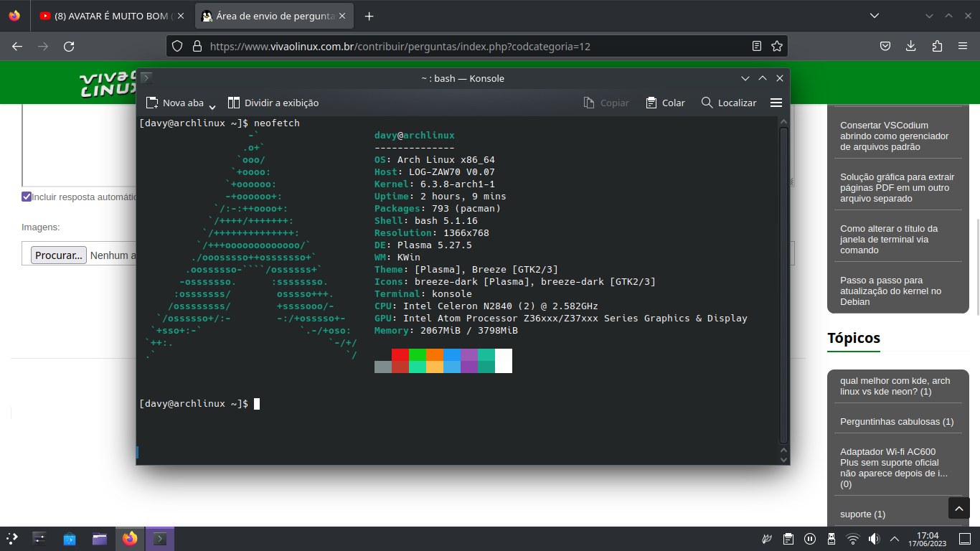
Task: Open System Settings from taskbar
Action: (39, 538)
